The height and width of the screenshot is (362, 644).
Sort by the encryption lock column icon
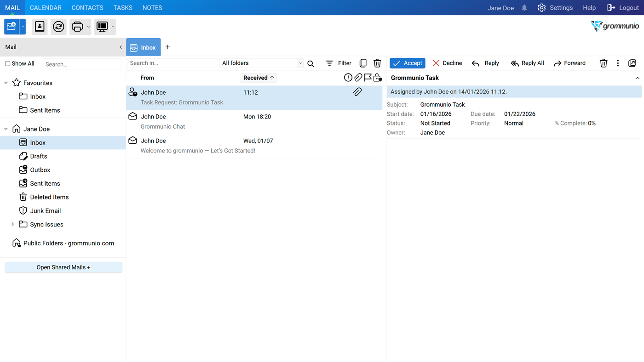point(377,78)
